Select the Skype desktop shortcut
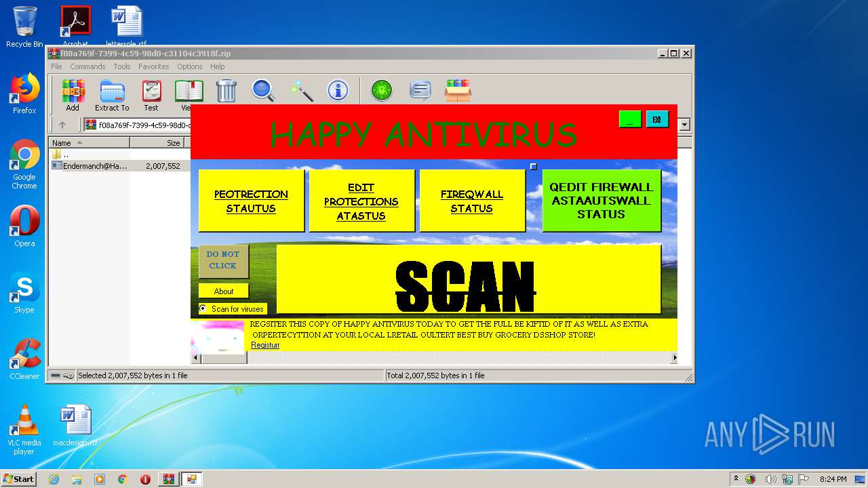The width and height of the screenshot is (868, 488). pyautogui.click(x=24, y=293)
